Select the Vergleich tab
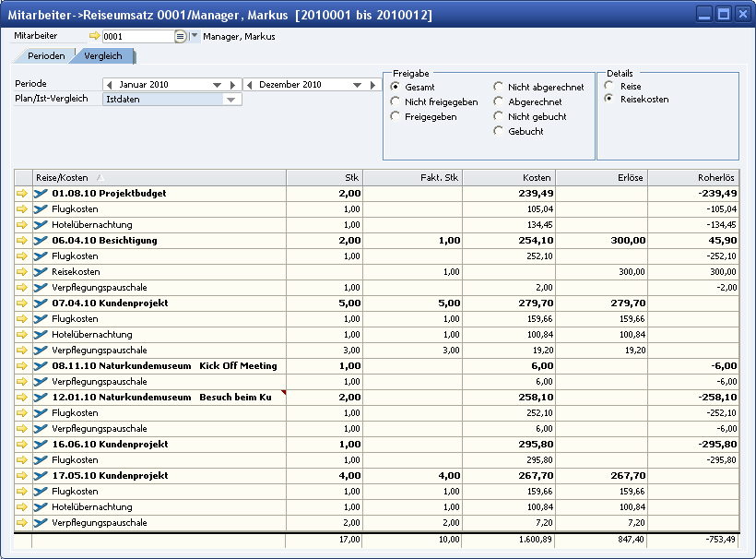 tap(102, 56)
